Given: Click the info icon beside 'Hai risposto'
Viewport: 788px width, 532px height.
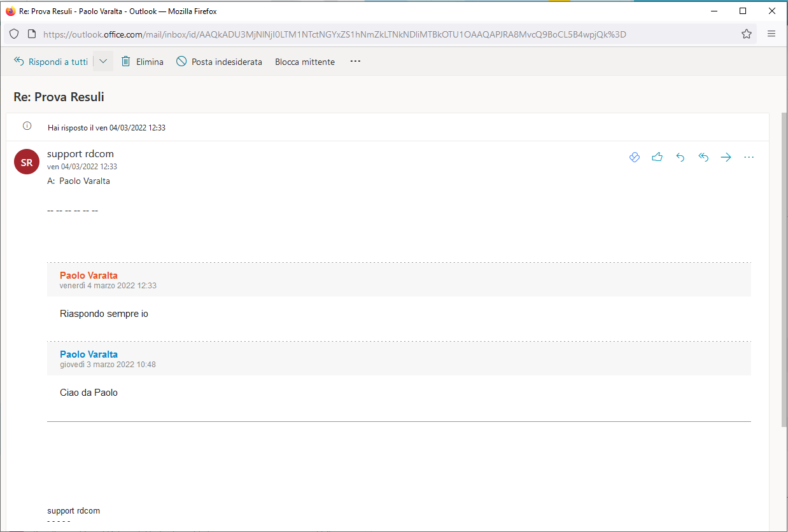Looking at the screenshot, I should (x=27, y=126).
